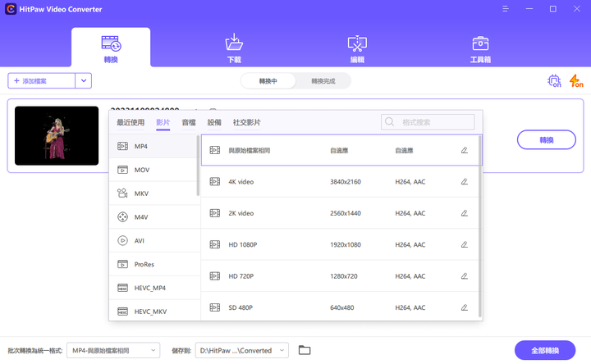Click the film icon beside 4K video
The height and width of the screenshot is (364, 591).
coord(215,181)
